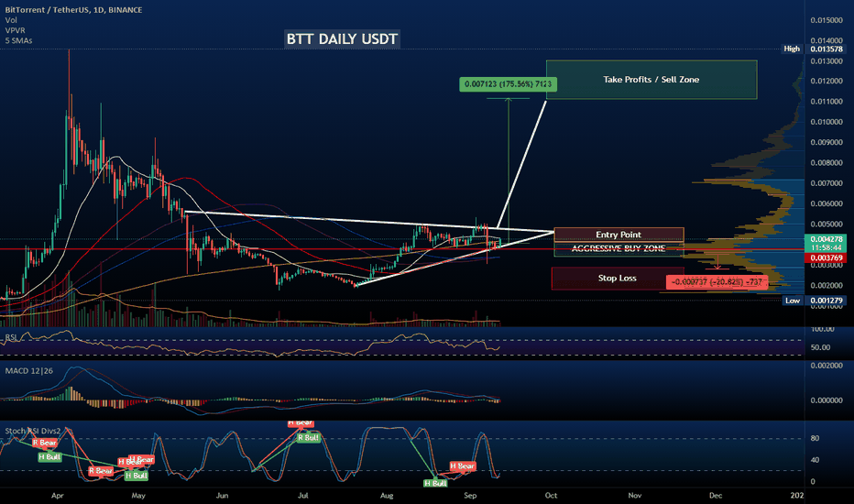854x504 pixels.
Task: Click the 0.002000 main price axis label
Action: [x=827, y=286]
